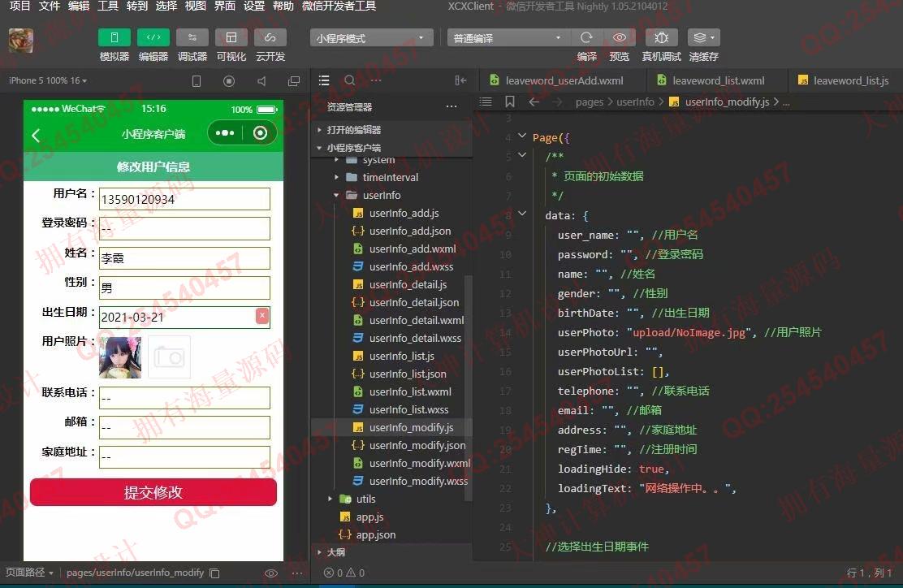Toggle the editor panel button
The image size is (903, 588).
click(x=153, y=37)
